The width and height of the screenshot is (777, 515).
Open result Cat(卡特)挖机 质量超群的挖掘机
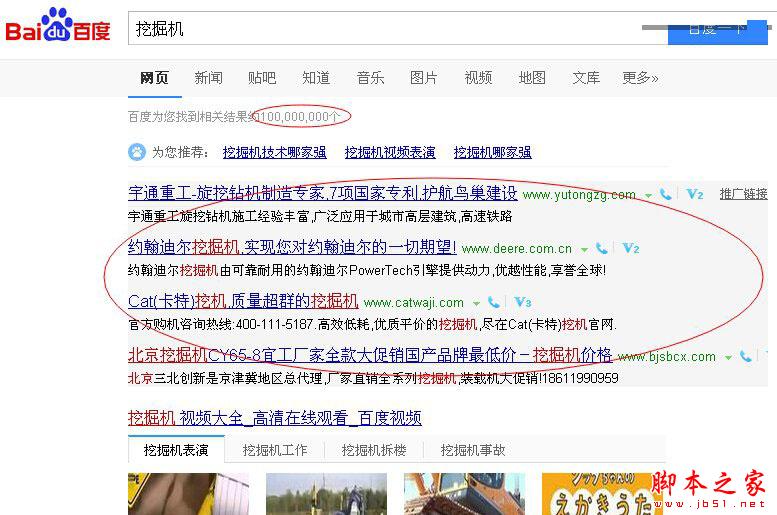tap(243, 301)
